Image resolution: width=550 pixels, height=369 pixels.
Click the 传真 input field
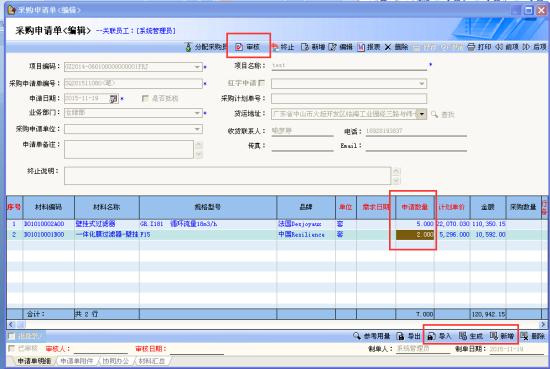302,146
